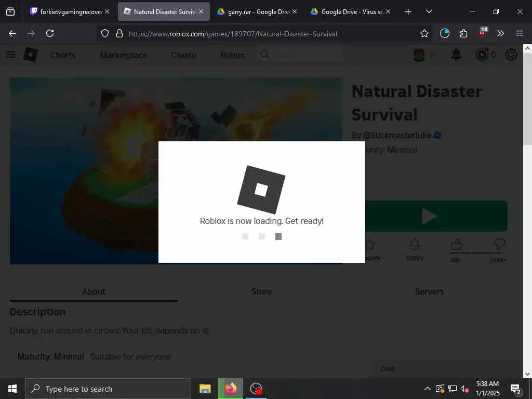Image resolution: width=532 pixels, height=399 pixels.
Task: Open Roblox settings gear
Action: point(511,55)
